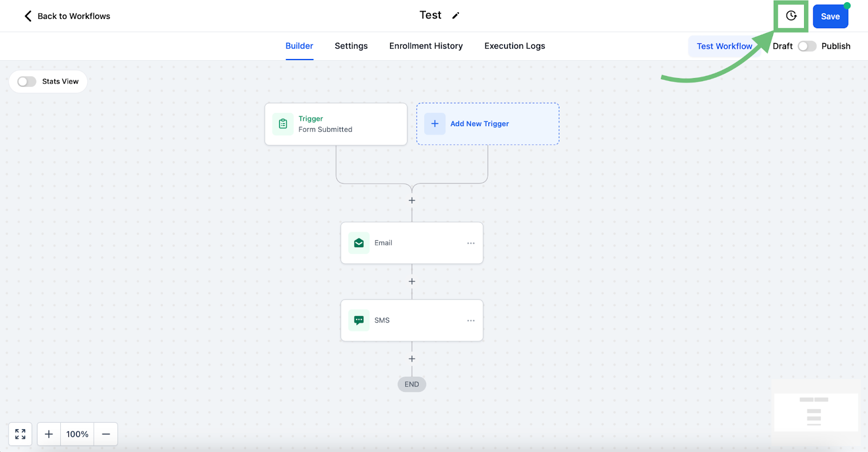868x452 pixels.
Task: Click the SMS action chat bubble icon
Action: (359, 320)
